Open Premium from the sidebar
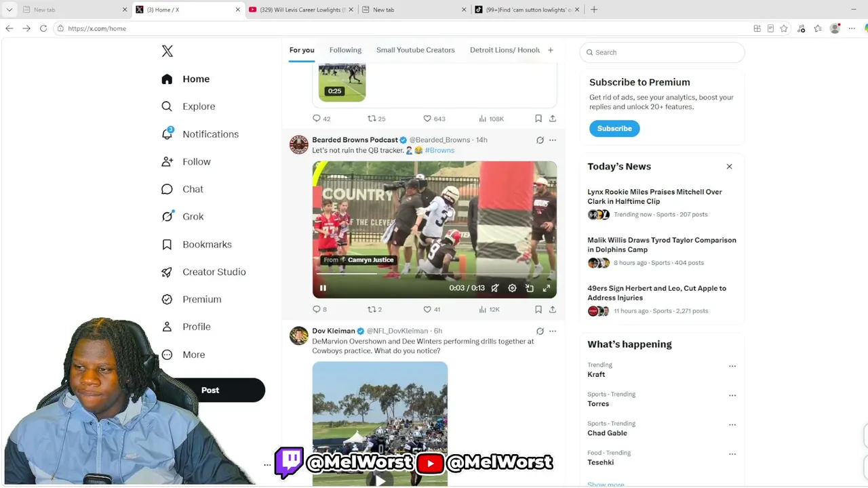The height and width of the screenshot is (488, 868). [x=192, y=300]
